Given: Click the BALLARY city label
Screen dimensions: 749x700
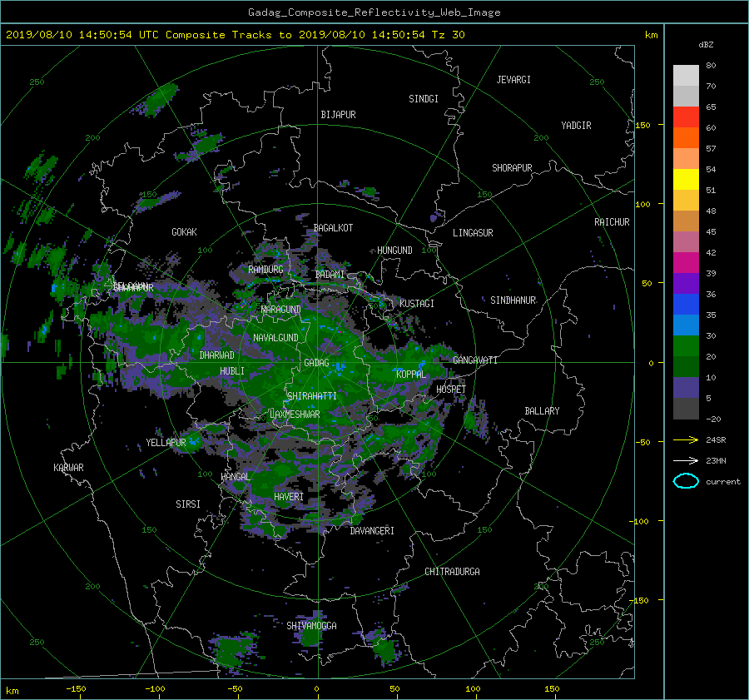Looking at the screenshot, I should coord(542,411).
